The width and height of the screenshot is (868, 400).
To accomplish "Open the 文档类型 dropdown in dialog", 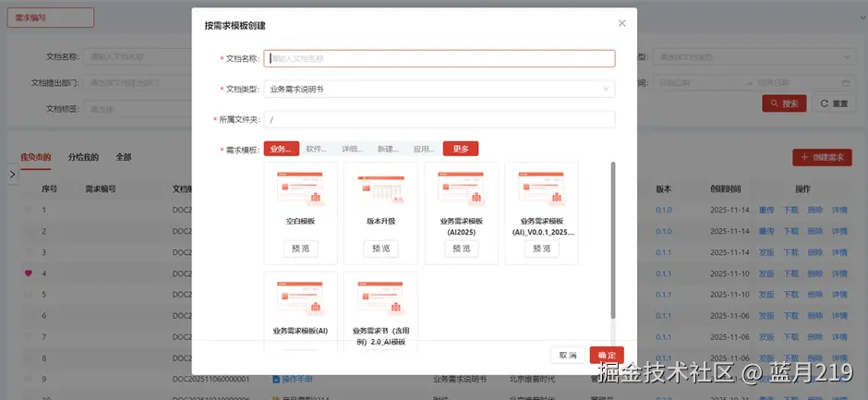I will click(440, 89).
